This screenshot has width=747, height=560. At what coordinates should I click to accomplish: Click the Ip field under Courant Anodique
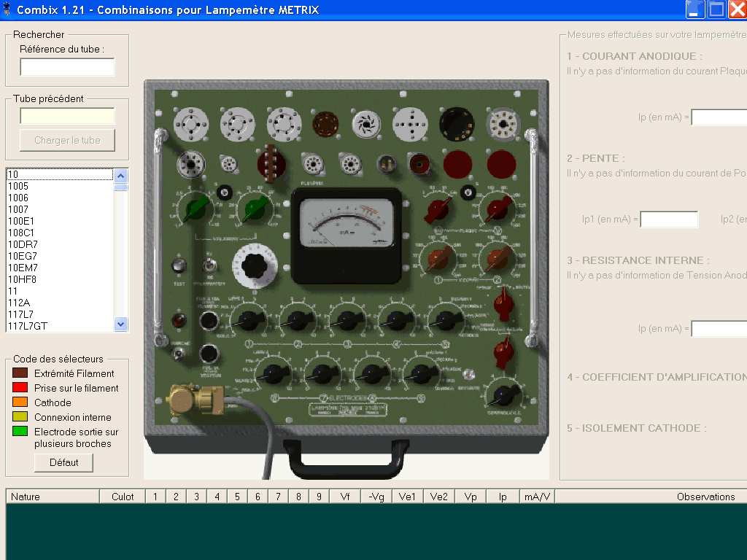719,117
